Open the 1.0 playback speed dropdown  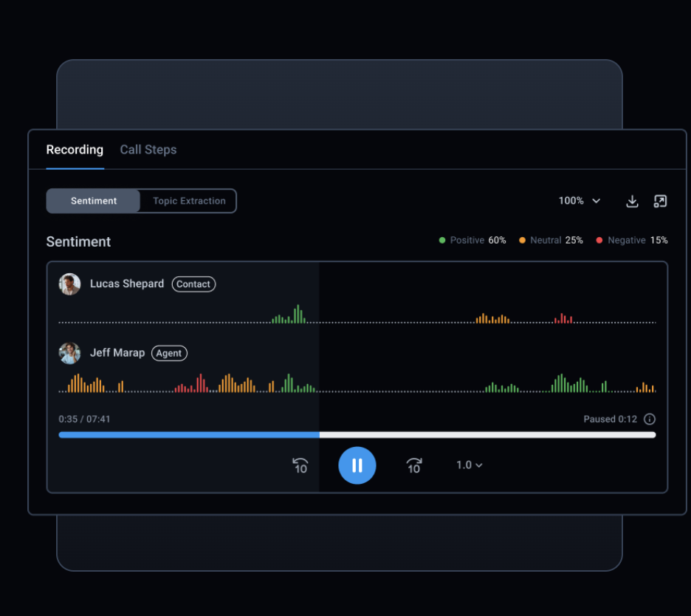tap(469, 465)
